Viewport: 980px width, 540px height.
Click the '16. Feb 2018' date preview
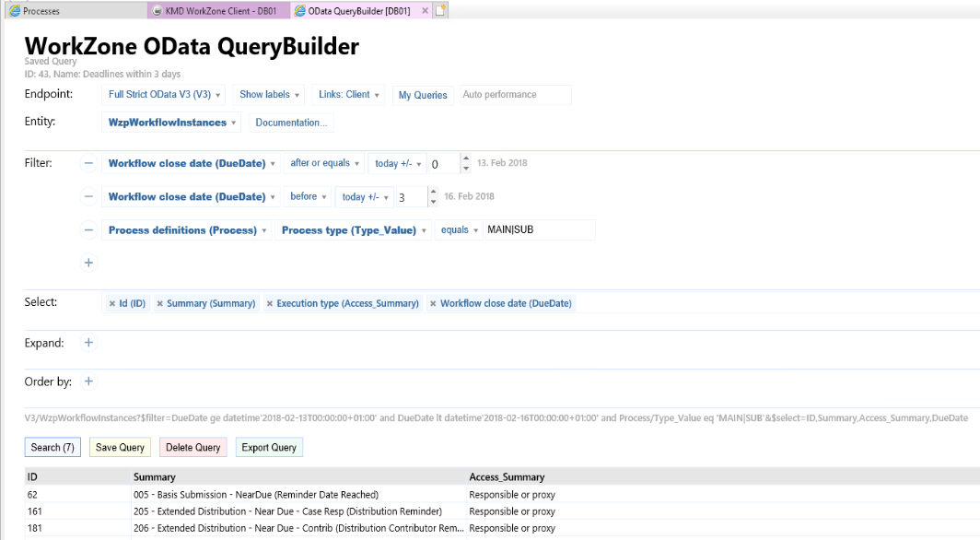click(470, 196)
